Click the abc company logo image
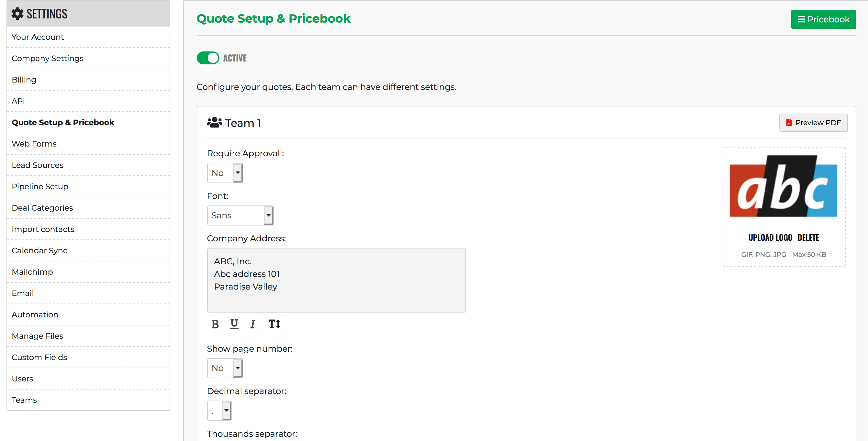This screenshot has width=868, height=441. tap(783, 186)
